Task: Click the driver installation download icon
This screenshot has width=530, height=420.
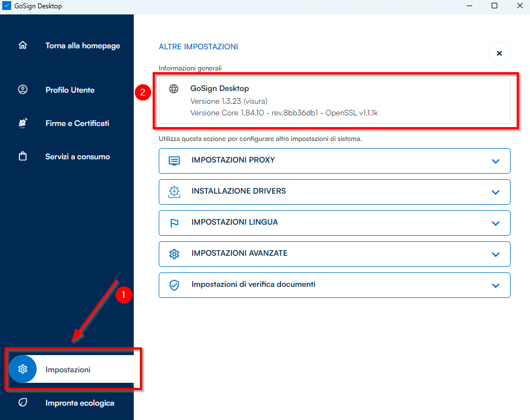Action: [x=174, y=192]
